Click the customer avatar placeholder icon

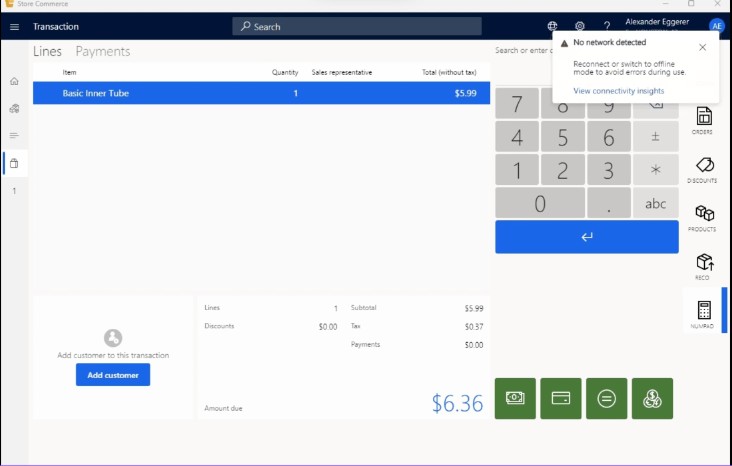[x=113, y=338]
